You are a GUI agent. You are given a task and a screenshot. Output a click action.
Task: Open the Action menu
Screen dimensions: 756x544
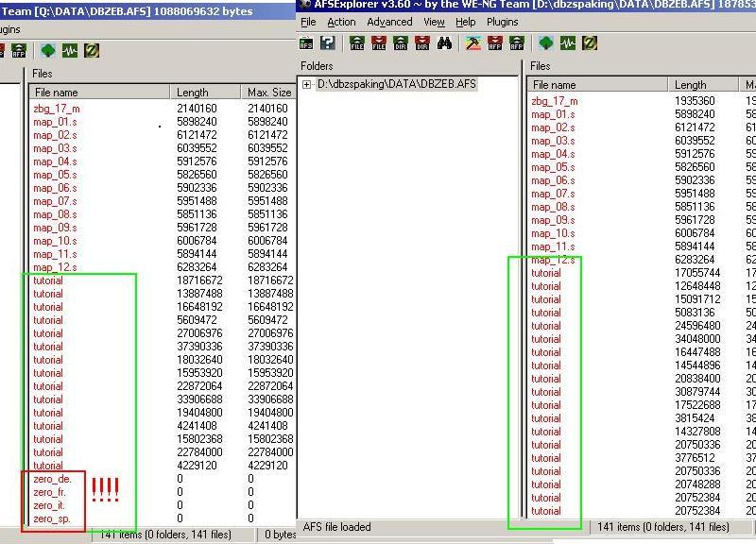tap(341, 22)
